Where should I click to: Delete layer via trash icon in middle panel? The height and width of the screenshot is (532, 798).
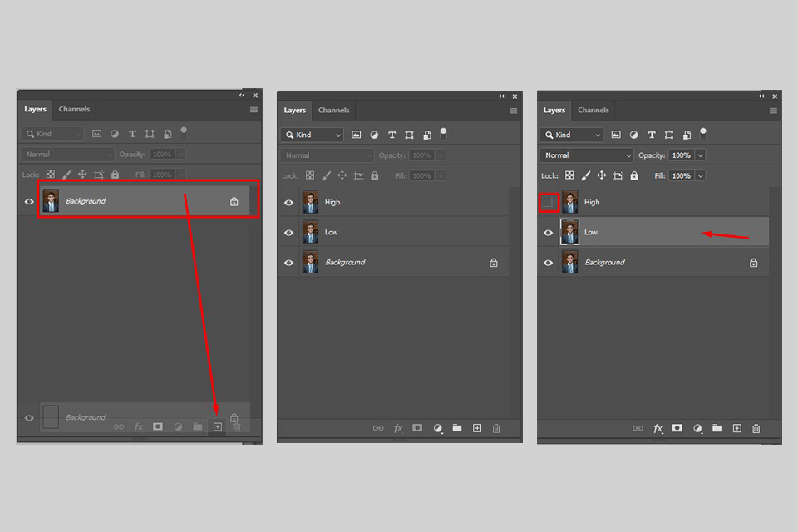click(496, 428)
